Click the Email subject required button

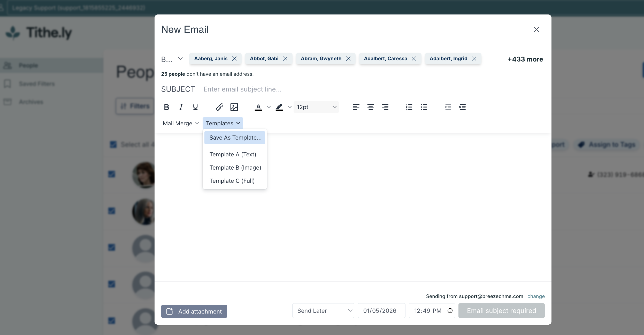[x=501, y=311]
